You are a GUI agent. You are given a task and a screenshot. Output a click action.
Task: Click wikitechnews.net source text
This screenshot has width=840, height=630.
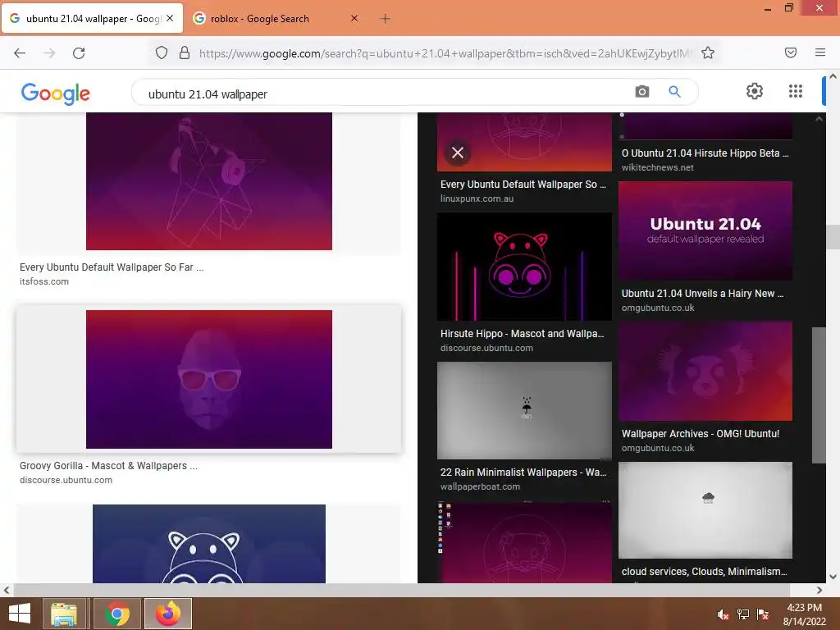657,167
